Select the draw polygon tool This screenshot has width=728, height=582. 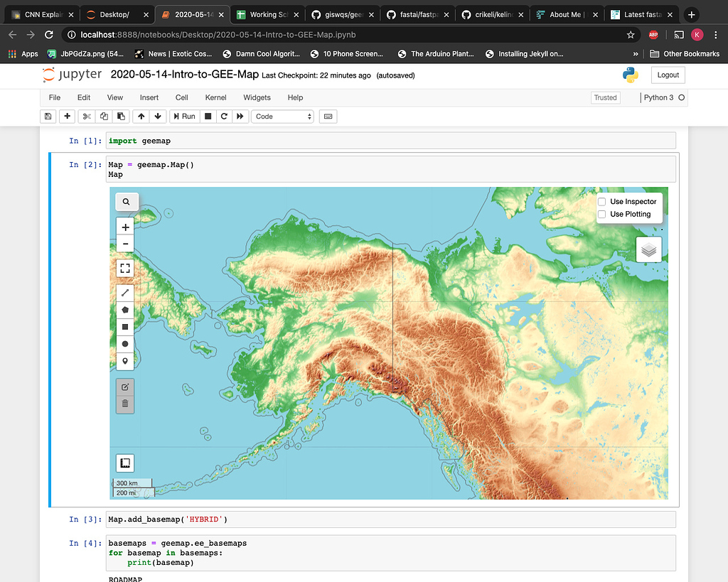[x=125, y=309]
